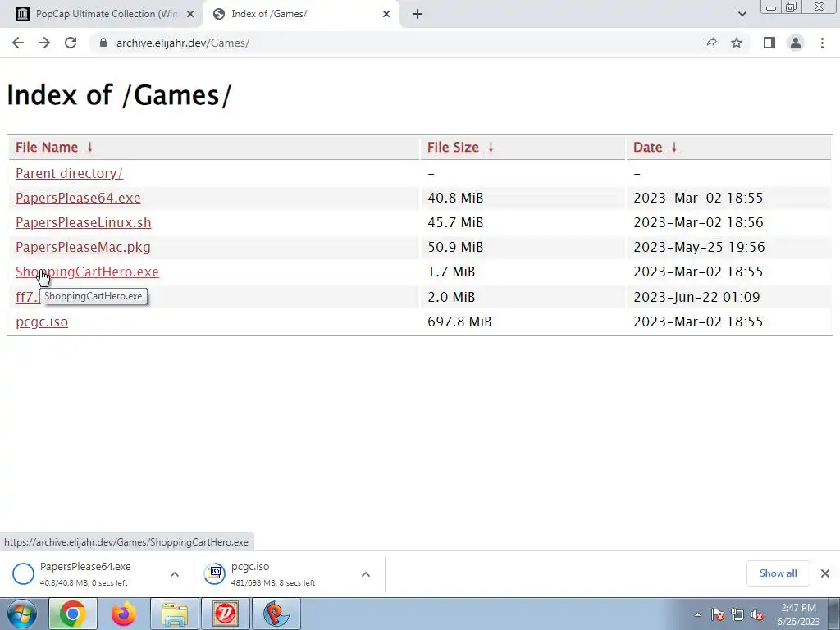Sort the listing by File Name
This screenshot has height=630, width=840.
(x=47, y=148)
